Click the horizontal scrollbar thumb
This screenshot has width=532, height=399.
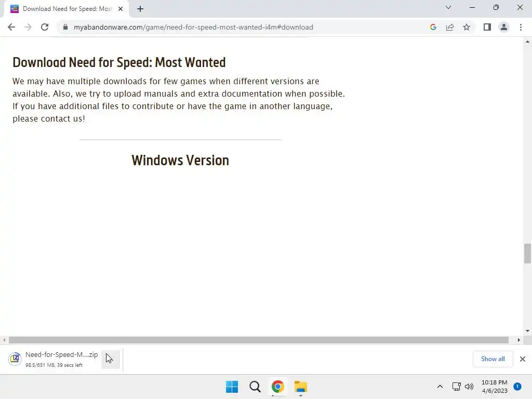tap(259, 340)
